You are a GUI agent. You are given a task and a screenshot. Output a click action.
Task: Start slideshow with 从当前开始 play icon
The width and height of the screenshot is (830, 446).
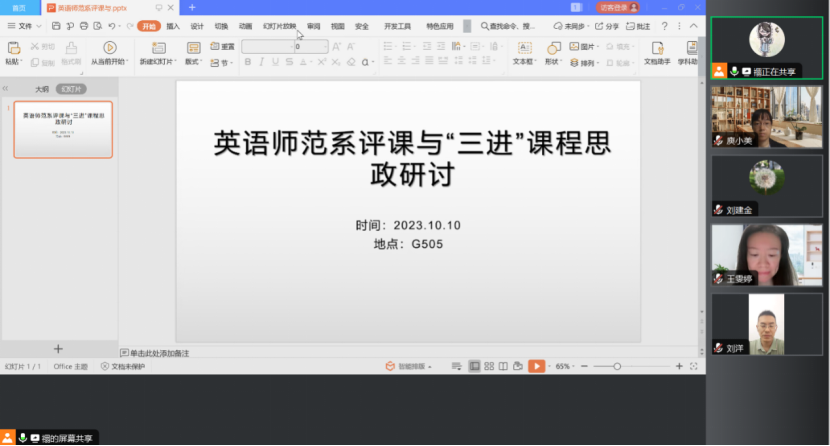(110, 48)
